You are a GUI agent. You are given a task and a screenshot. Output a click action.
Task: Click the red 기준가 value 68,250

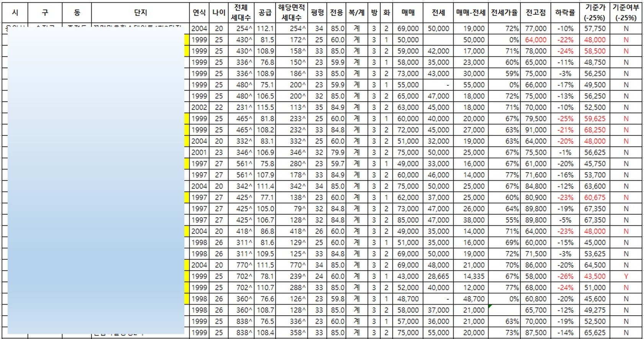coord(595,130)
